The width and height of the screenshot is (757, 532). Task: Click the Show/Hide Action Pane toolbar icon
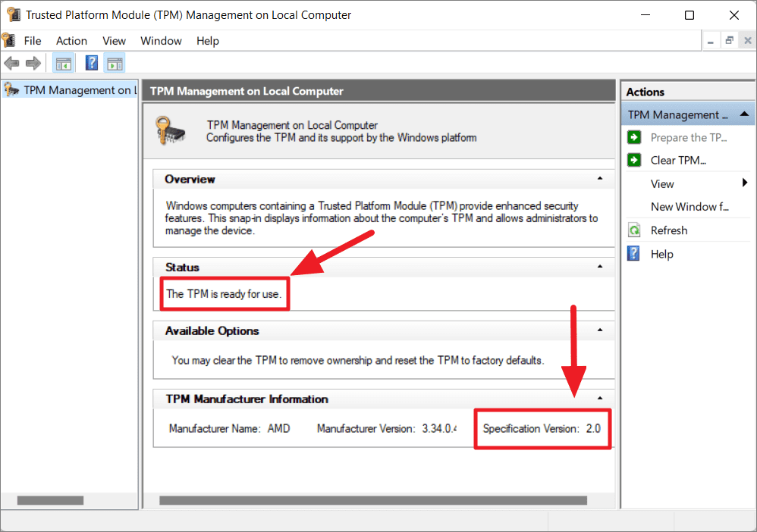click(x=115, y=63)
